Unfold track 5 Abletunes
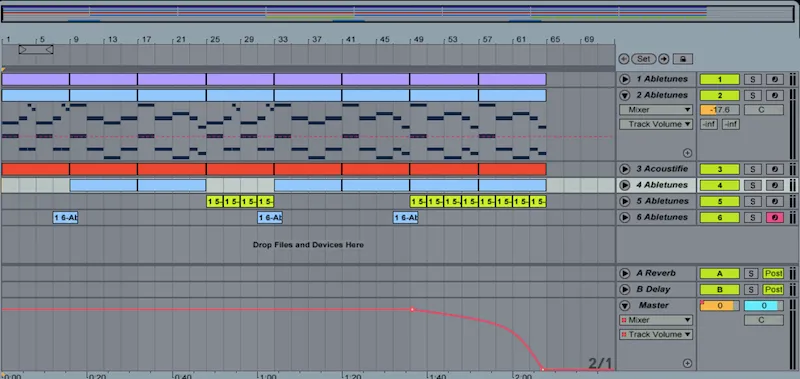The image size is (800, 379). 624,201
